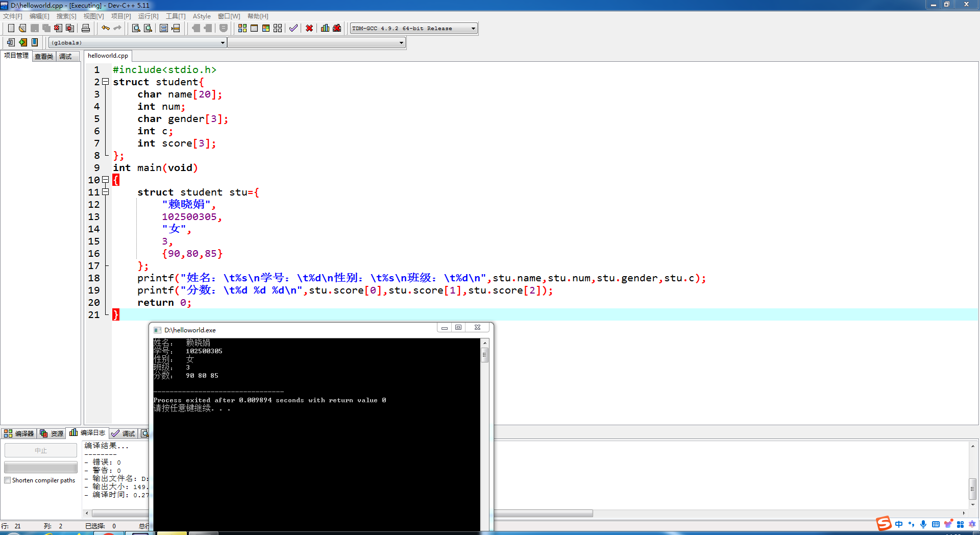The height and width of the screenshot is (535, 980).
Task: Toggle Sogou punctuation mode icon
Action: (911, 524)
